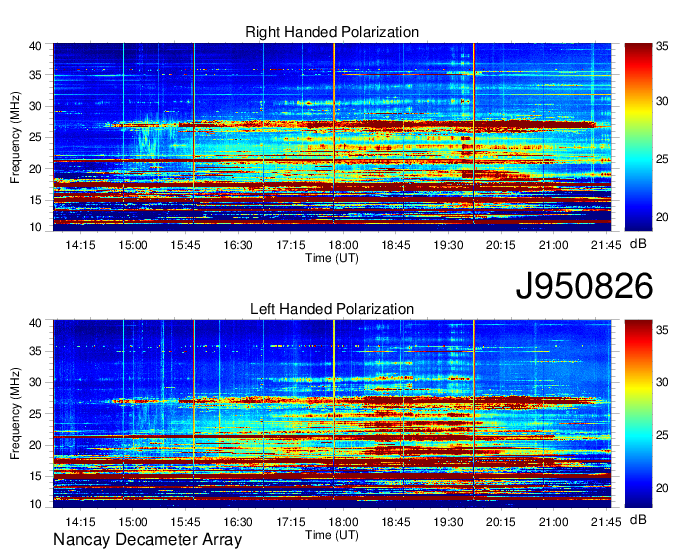Click the "Nancay Decameter Array" caption
680x552 pixels.
(147, 540)
